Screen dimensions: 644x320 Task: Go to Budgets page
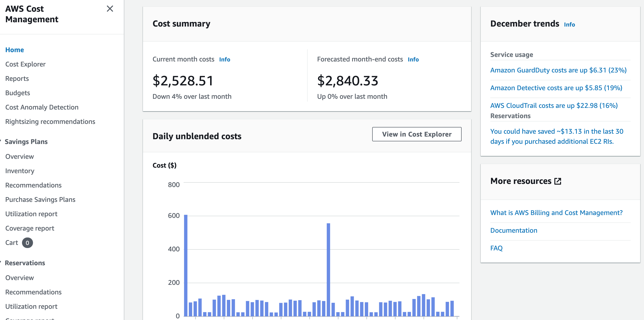click(17, 93)
